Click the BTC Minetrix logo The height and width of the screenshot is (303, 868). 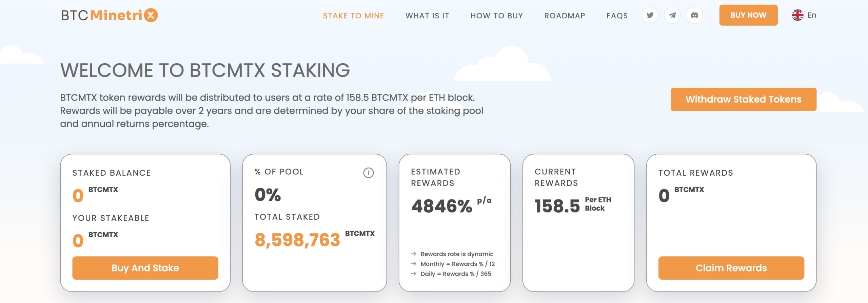pos(110,15)
